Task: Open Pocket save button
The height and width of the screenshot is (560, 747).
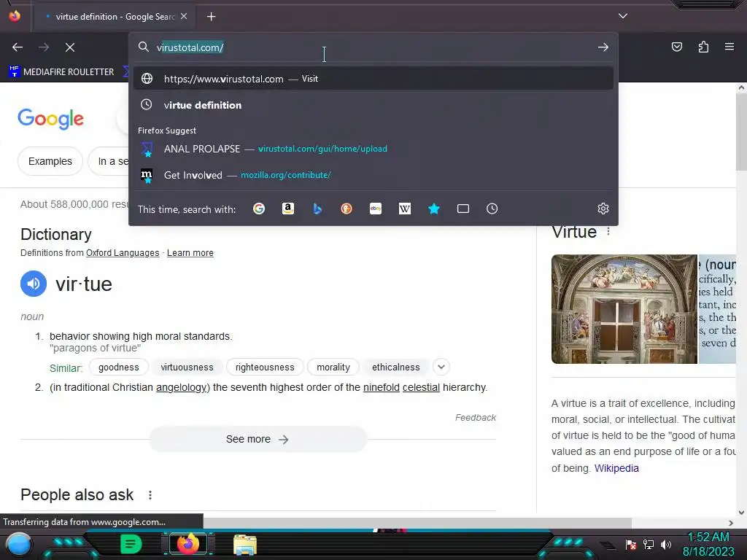Action: (676, 47)
